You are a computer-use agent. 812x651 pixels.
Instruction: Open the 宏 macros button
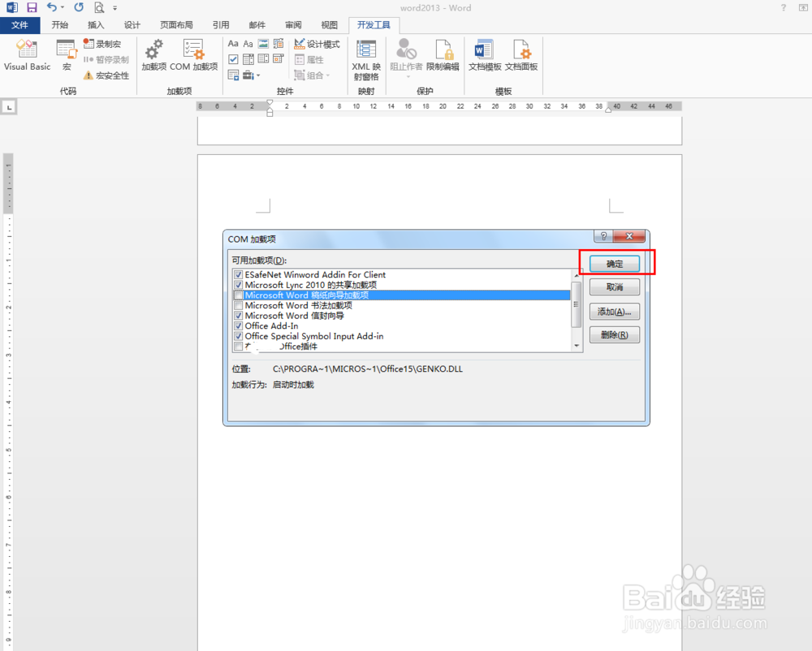67,55
